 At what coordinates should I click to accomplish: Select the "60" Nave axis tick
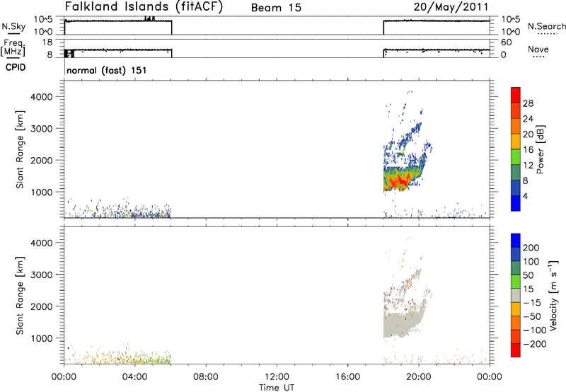pyautogui.click(x=506, y=42)
